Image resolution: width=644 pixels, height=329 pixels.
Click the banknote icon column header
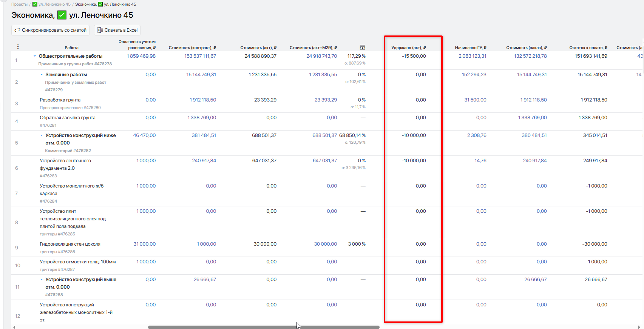pyautogui.click(x=362, y=48)
